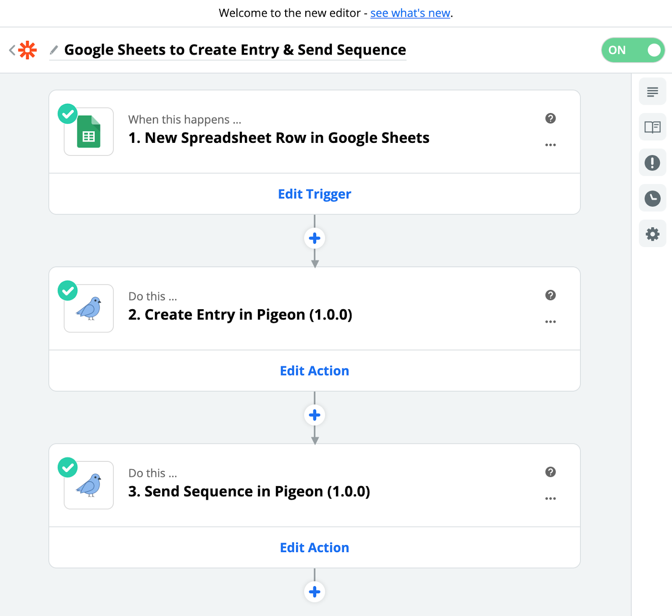This screenshot has height=616, width=672.
Task: Open help for the Send Sequence step
Action: click(550, 472)
